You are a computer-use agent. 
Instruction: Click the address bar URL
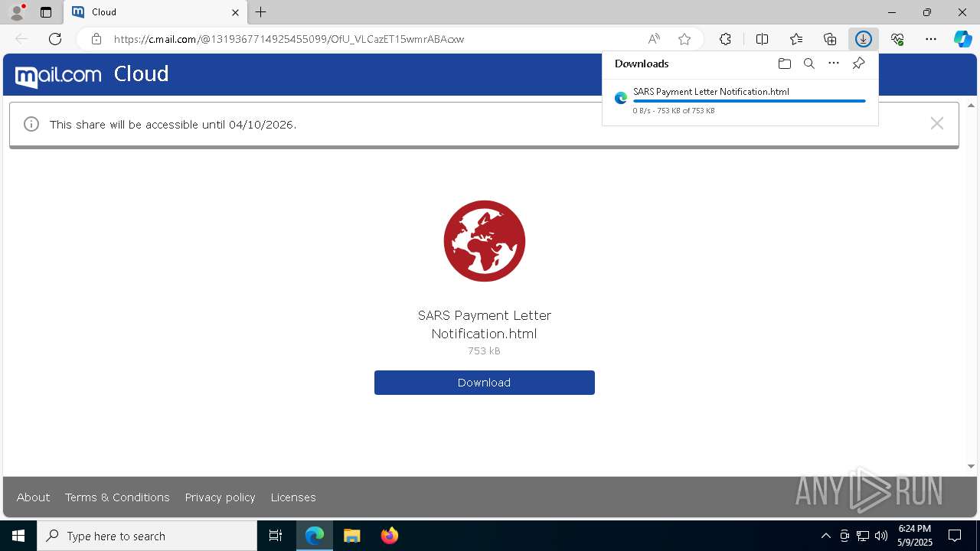pos(289,39)
